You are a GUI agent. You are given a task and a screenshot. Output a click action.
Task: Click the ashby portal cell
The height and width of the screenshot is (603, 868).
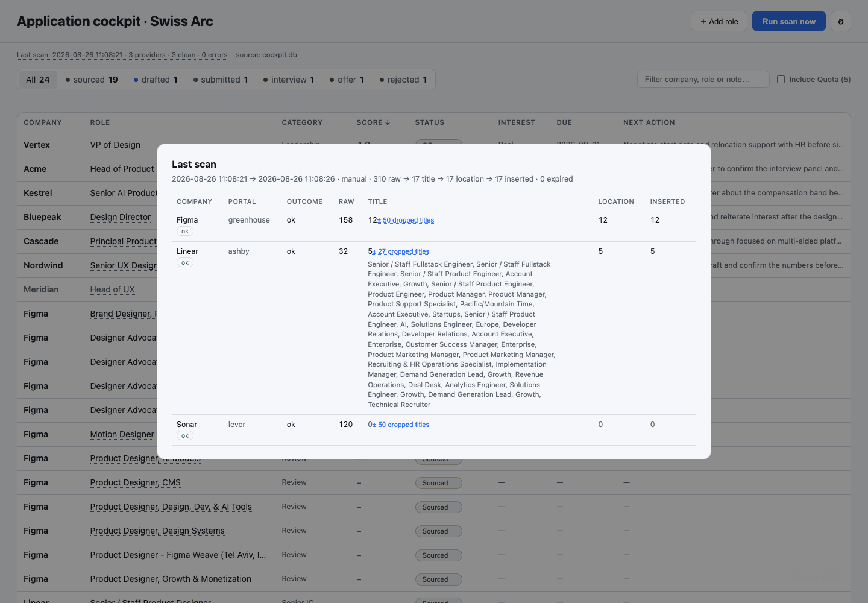[x=239, y=251]
